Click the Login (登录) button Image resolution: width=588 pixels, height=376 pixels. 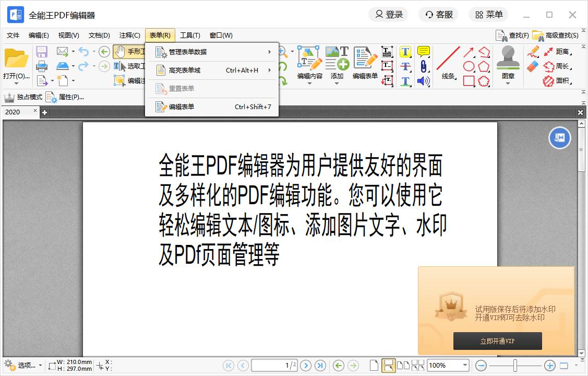388,15
